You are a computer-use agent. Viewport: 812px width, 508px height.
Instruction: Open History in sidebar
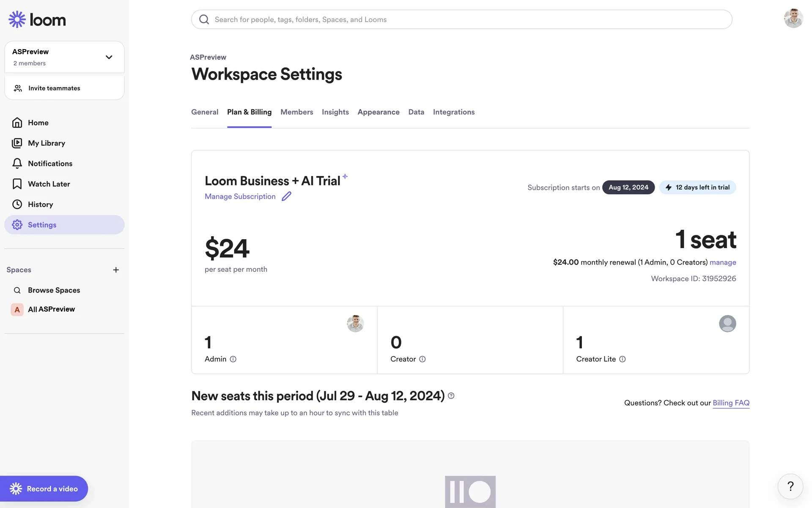64,204
